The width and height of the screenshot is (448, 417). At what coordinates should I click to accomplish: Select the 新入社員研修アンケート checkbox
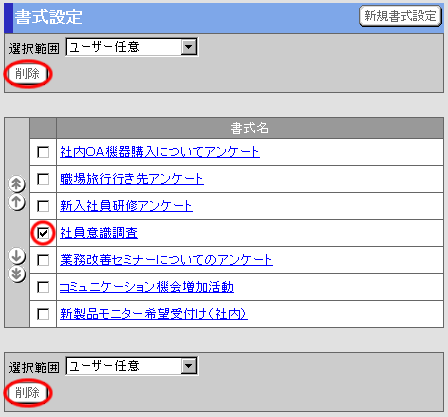pos(43,206)
